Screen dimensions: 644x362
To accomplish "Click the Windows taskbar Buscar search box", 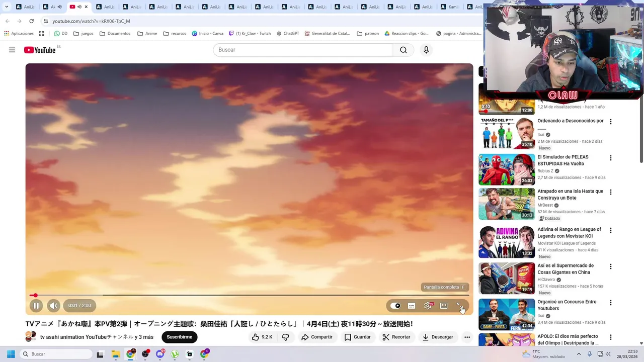I will (x=56, y=354).
